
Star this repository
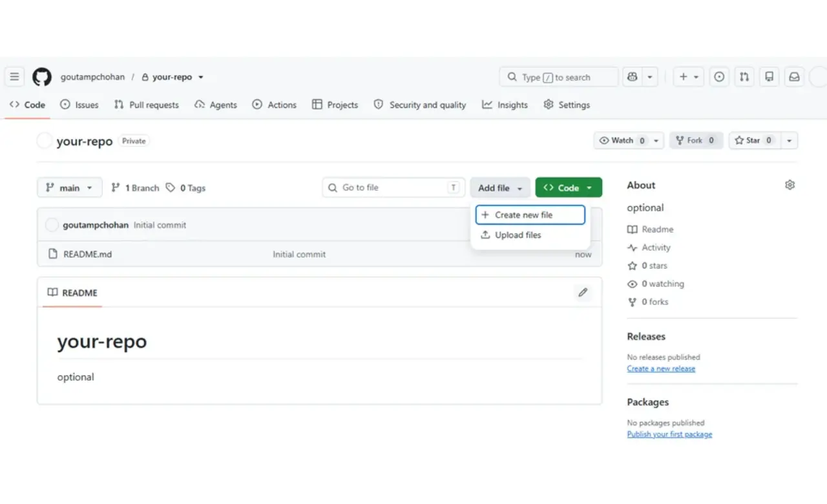point(755,140)
